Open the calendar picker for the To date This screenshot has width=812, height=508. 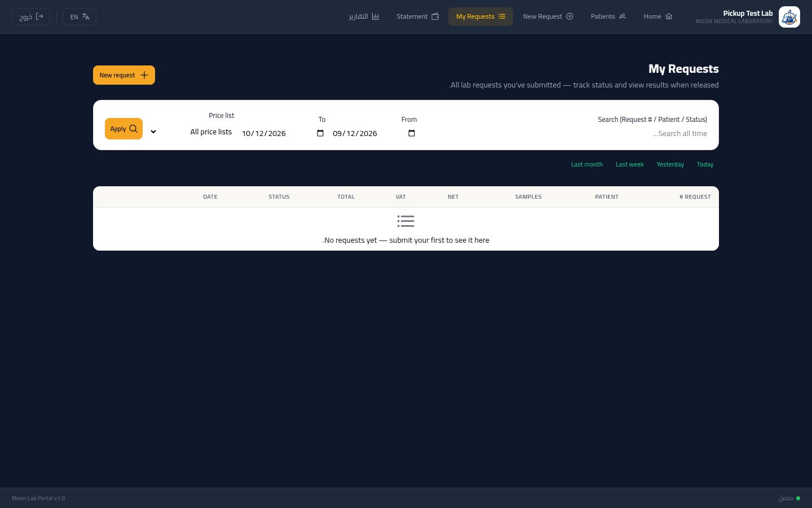(320, 133)
